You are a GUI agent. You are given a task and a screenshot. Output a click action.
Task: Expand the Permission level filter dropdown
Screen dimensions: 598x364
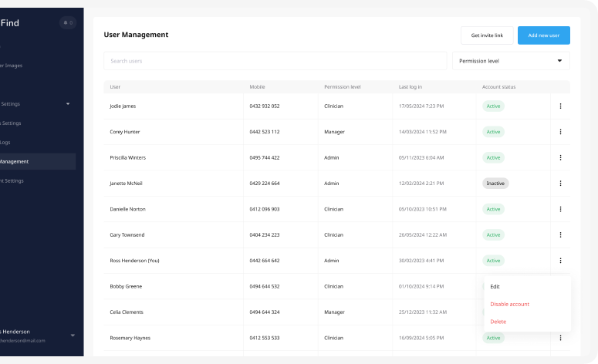[510, 61]
